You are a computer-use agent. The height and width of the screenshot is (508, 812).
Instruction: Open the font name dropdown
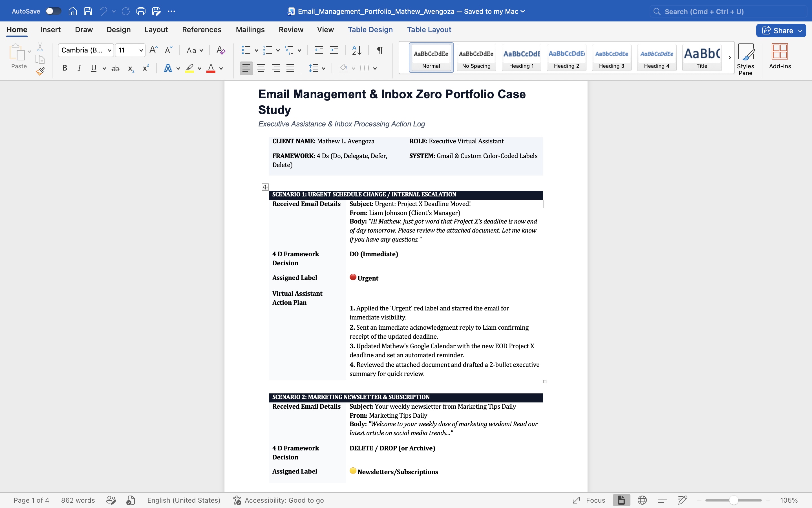coord(109,51)
